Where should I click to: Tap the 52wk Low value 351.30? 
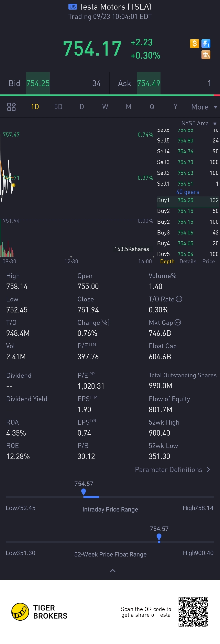(x=159, y=456)
